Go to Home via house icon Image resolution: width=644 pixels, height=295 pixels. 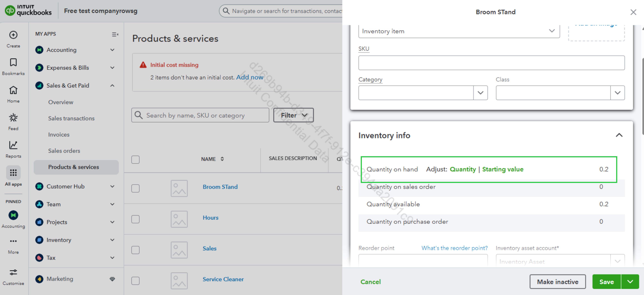point(13,90)
